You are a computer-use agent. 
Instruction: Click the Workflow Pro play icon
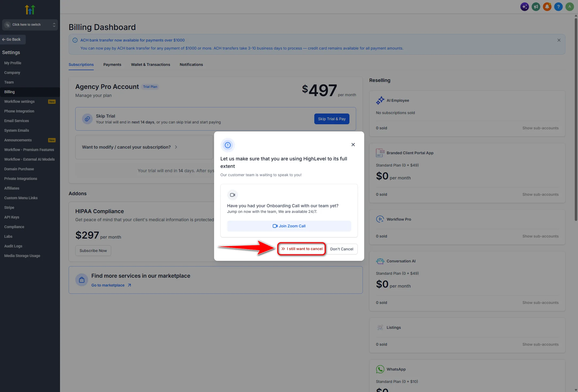click(x=380, y=219)
